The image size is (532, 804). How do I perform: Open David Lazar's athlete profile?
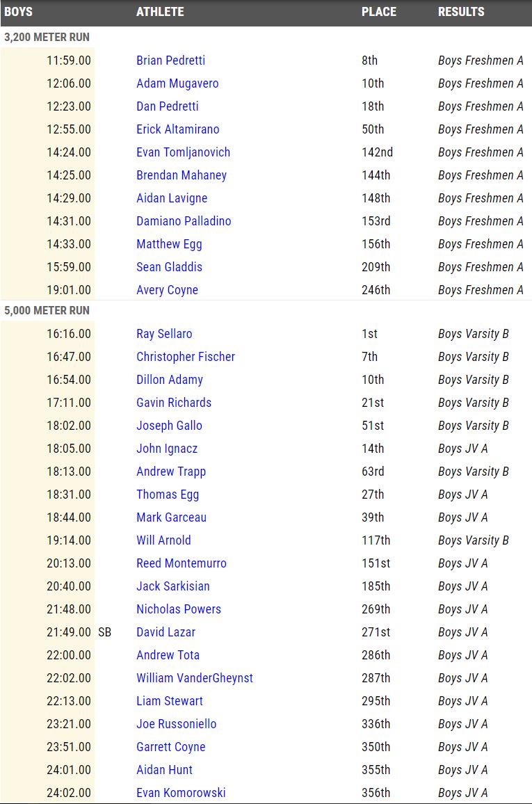(x=166, y=632)
